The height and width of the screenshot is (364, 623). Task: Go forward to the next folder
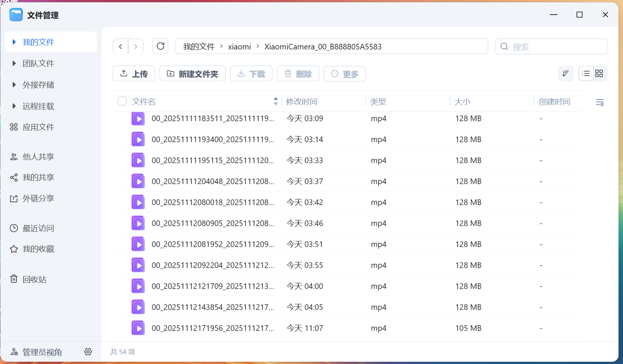click(x=136, y=46)
